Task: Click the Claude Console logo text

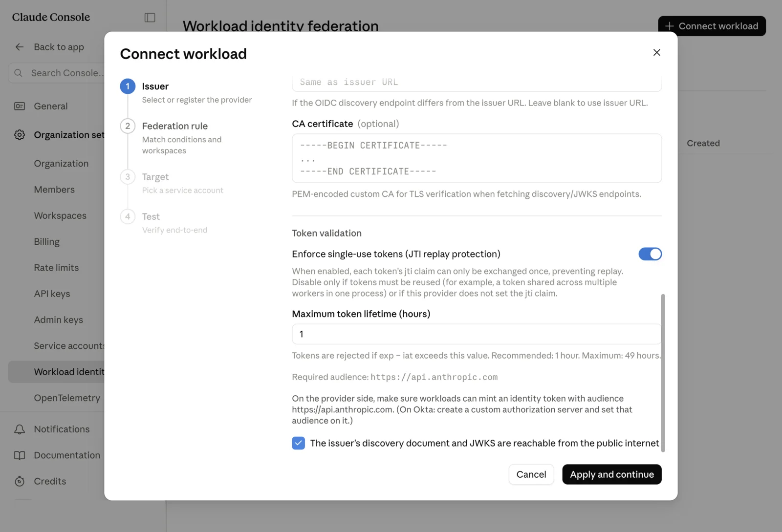Action: coord(51,17)
